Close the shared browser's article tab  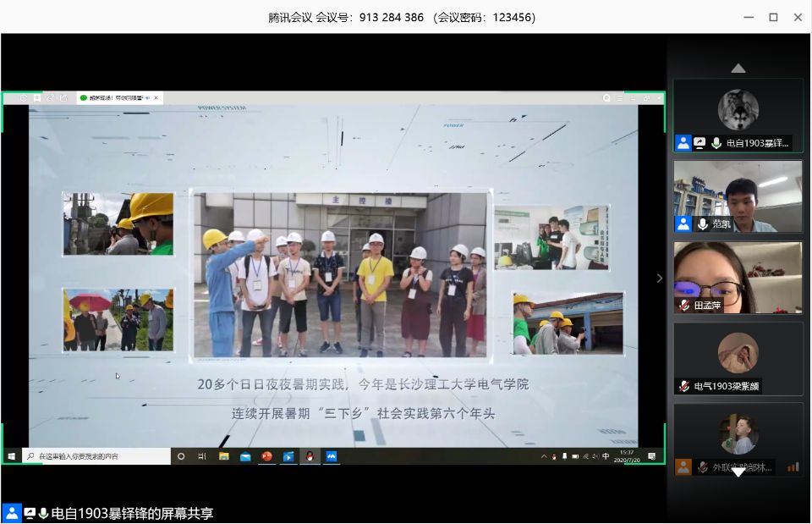[x=157, y=98]
